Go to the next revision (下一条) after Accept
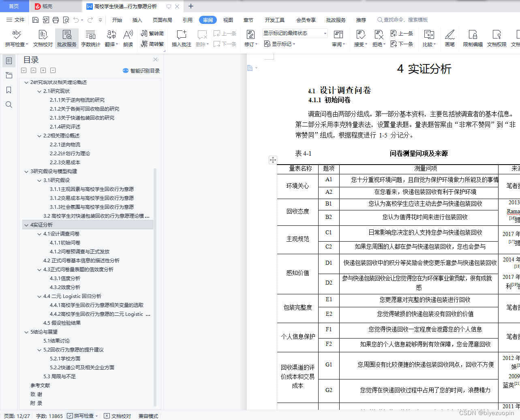 (402, 44)
